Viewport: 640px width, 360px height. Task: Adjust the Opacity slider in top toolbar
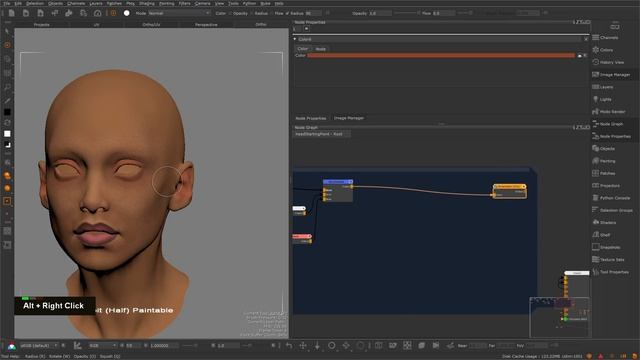click(x=406, y=13)
